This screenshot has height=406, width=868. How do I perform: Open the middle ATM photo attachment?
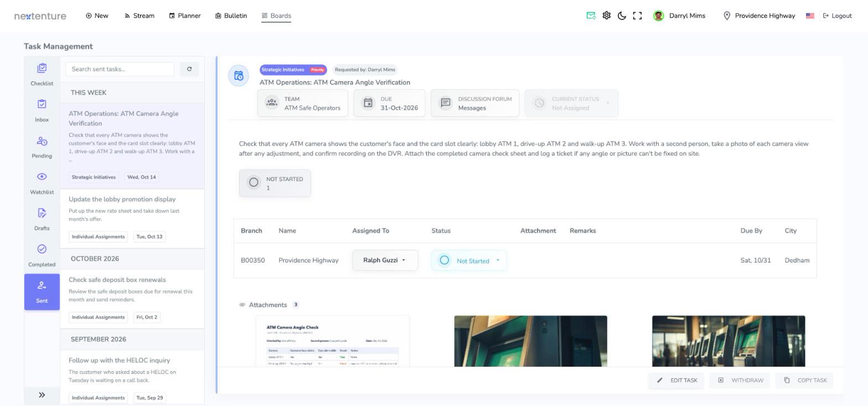[530, 341]
